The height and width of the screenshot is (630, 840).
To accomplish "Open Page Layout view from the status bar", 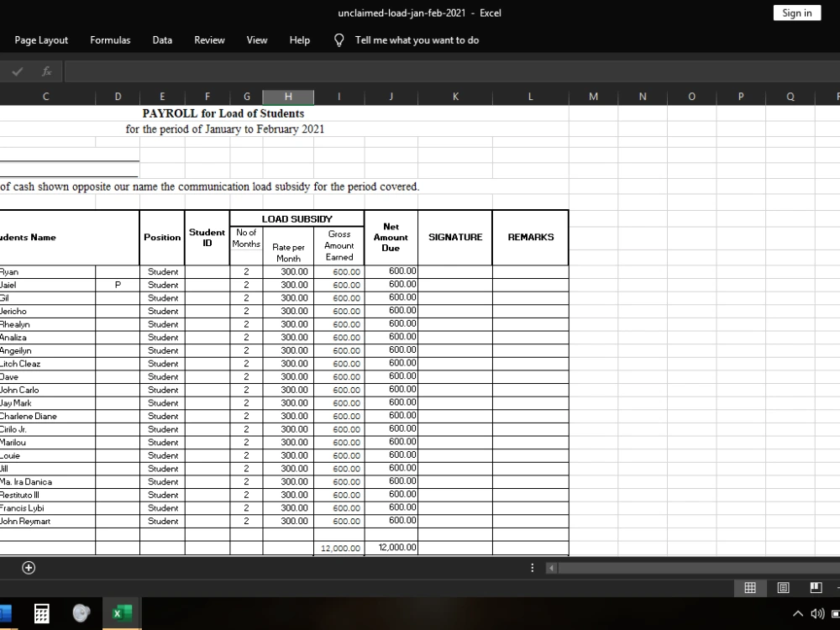I will [783, 587].
